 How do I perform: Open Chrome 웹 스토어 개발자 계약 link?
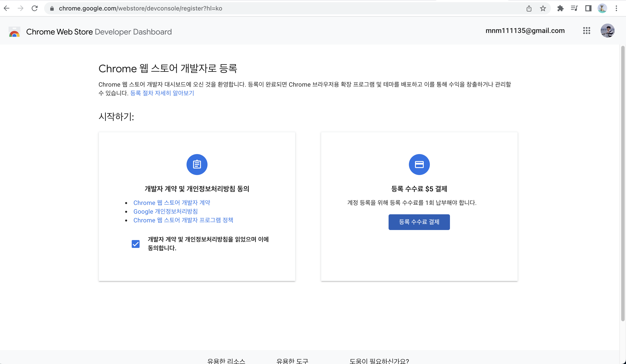click(172, 203)
